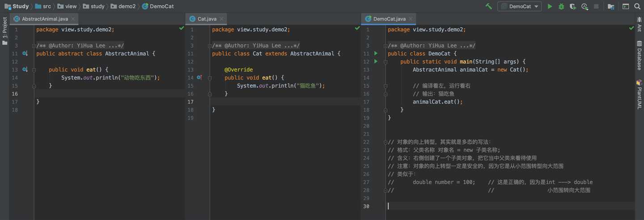Screen dimensions: 644x220
Task: Click run gutter icon beside main method
Action: click(x=376, y=62)
